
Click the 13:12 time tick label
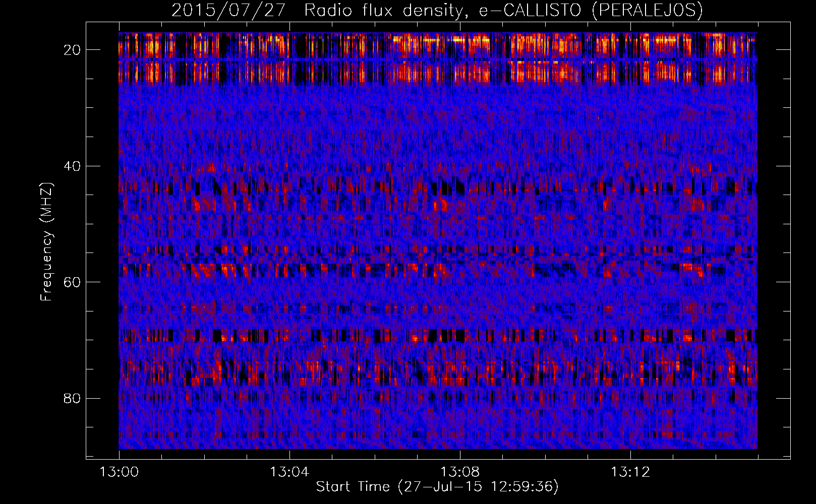630,472
